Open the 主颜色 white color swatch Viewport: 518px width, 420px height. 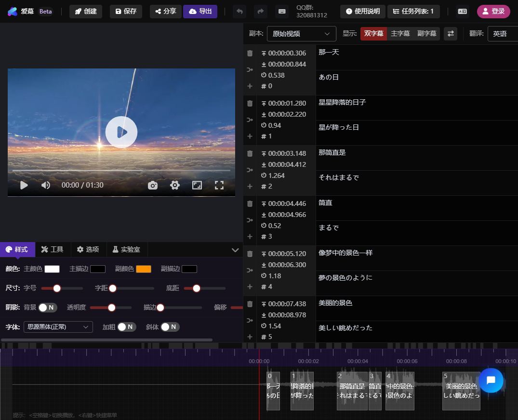click(x=52, y=269)
